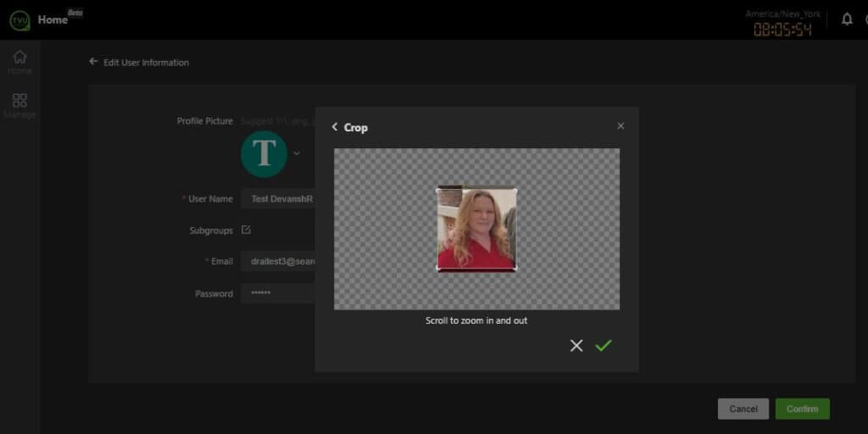The height and width of the screenshot is (434, 868).
Task: Discard the crop with the white X icon
Action: click(576, 345)
